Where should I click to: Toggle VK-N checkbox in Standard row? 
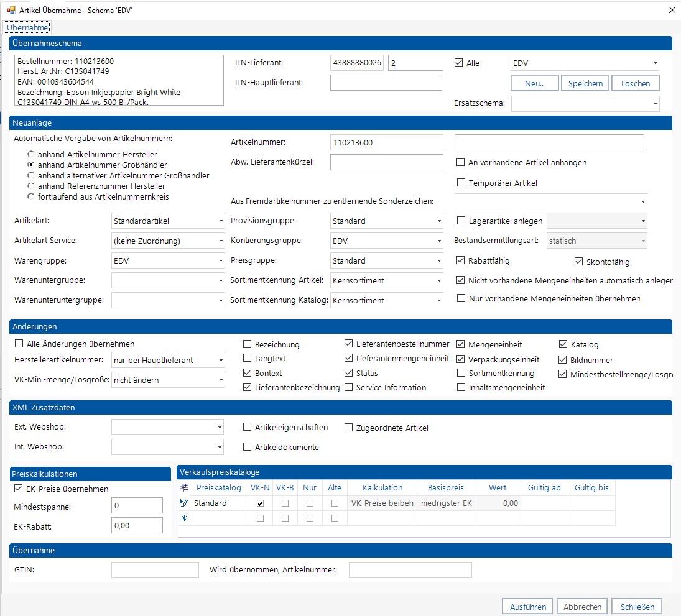(260, 503)
